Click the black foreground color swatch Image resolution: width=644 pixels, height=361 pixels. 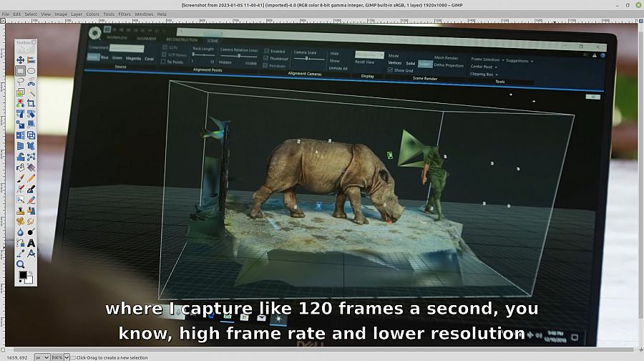23,275
